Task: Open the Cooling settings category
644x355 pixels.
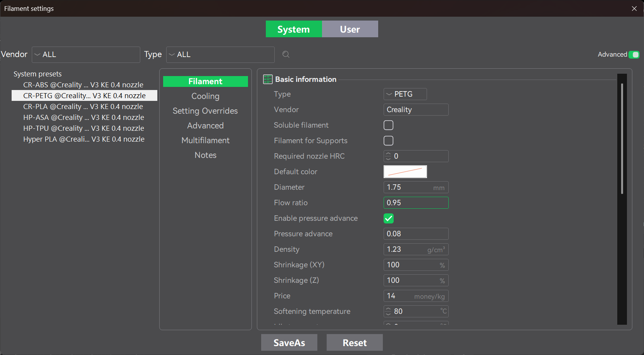Action: coord(205,96)
